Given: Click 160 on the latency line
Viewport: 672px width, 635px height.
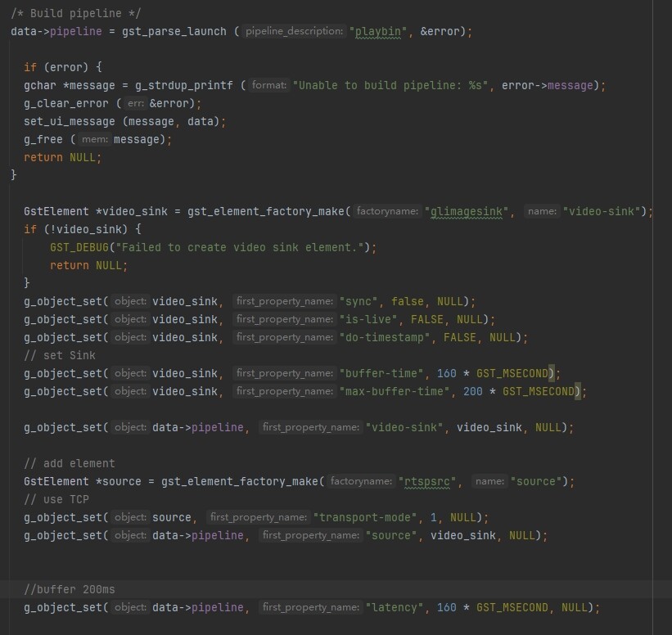Looking at the screenshot, I should pos(447,607).
